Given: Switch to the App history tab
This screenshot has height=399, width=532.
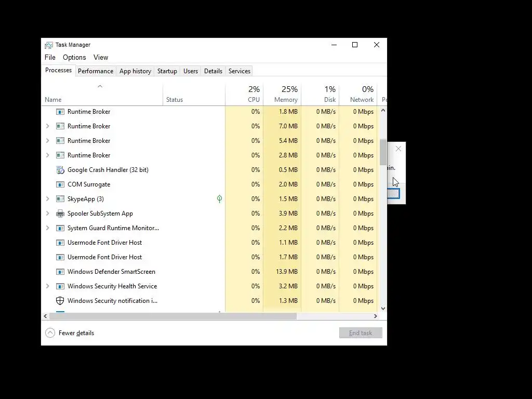Looking at the screenshot, I should (x=135, y=71).
